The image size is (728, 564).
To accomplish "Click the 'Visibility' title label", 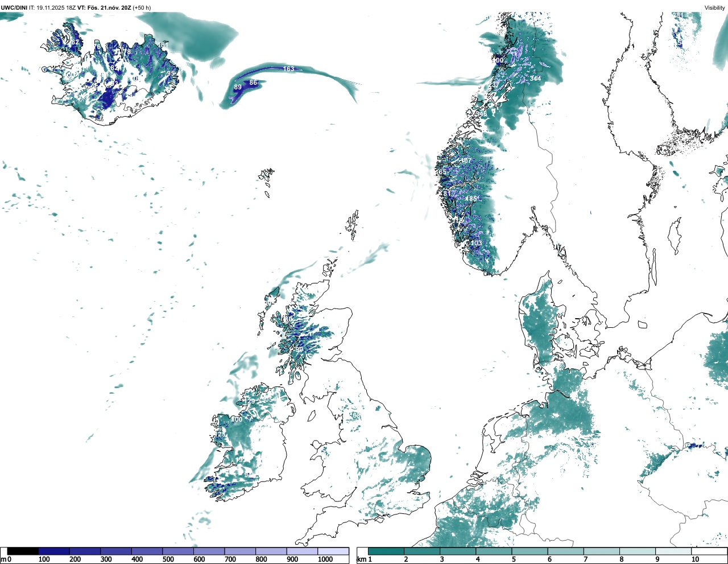I will click(715, 7).
